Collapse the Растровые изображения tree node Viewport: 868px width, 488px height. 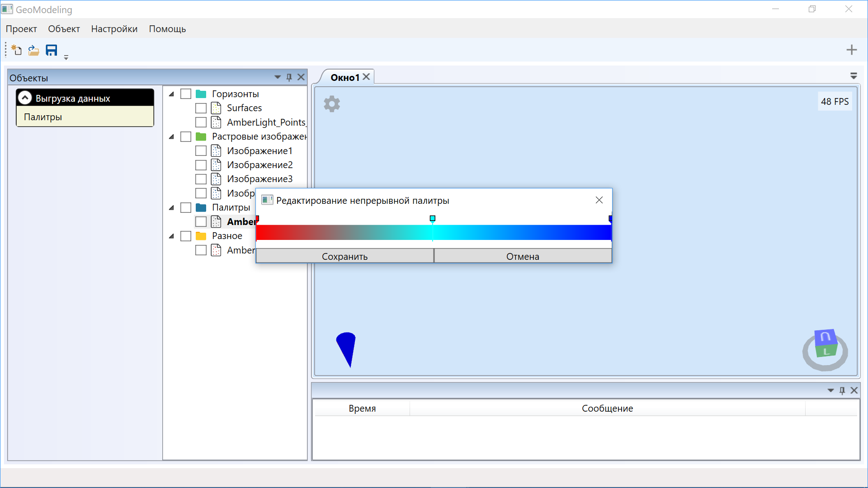[x=171, y=136]
